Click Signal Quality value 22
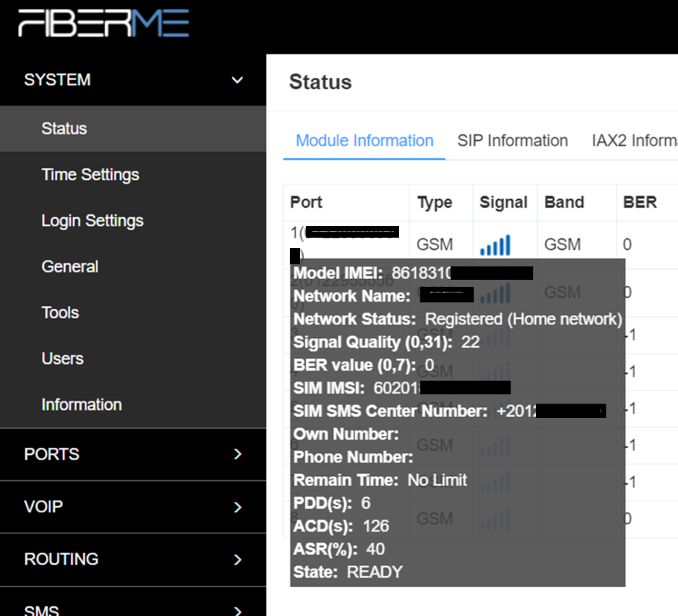678x616 pixels. [470, 342]
